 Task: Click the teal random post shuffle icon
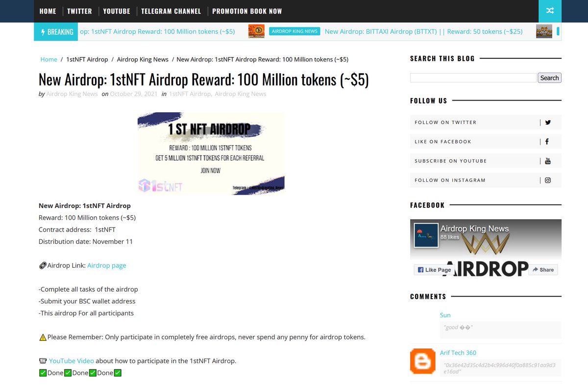549,11
